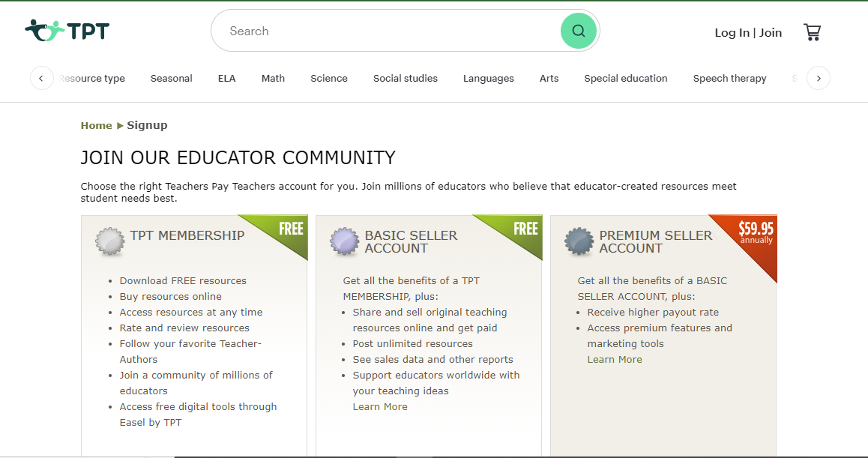Click the Home breadcrumb link
The height and width of the screenshot is (458, 868).
click(x=96, y=125)
